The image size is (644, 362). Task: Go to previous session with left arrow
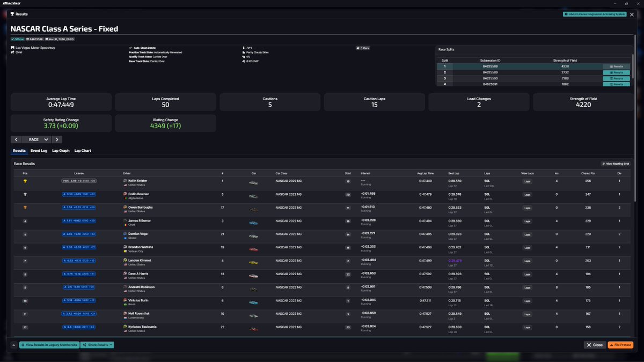click(x=16, y=139)
